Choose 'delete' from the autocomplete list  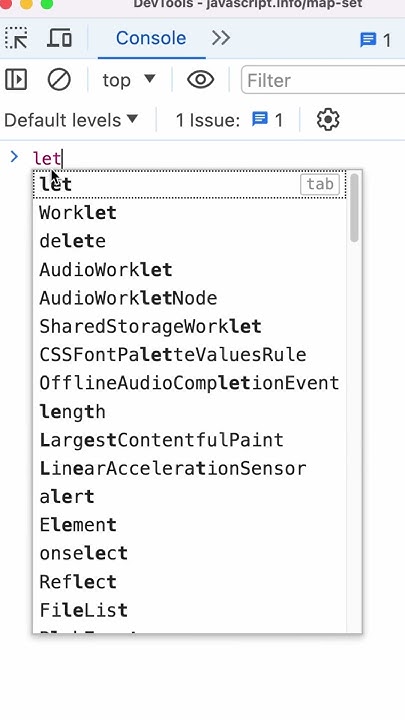click(189, 241)
